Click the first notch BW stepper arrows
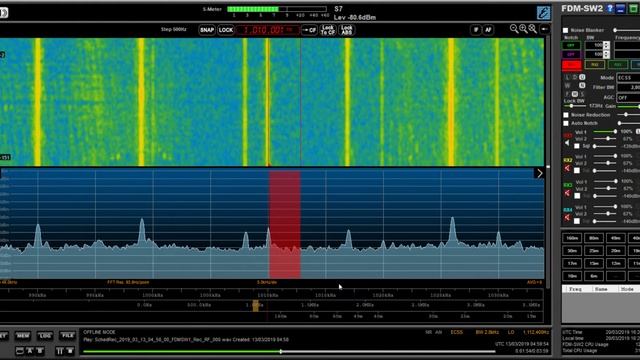640x360 pixels. pyautogui.click(x=607, y=45)
